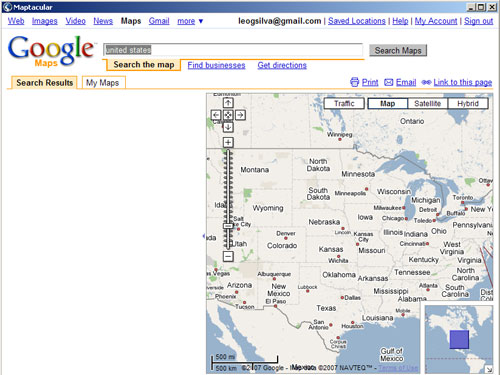Click the chain link icon
Image resolution: width=500 pixels, height=375 pixels.
(426, 82)
